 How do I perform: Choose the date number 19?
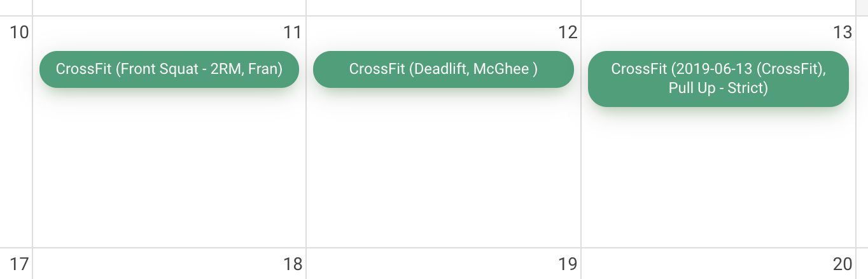[568, 264]
